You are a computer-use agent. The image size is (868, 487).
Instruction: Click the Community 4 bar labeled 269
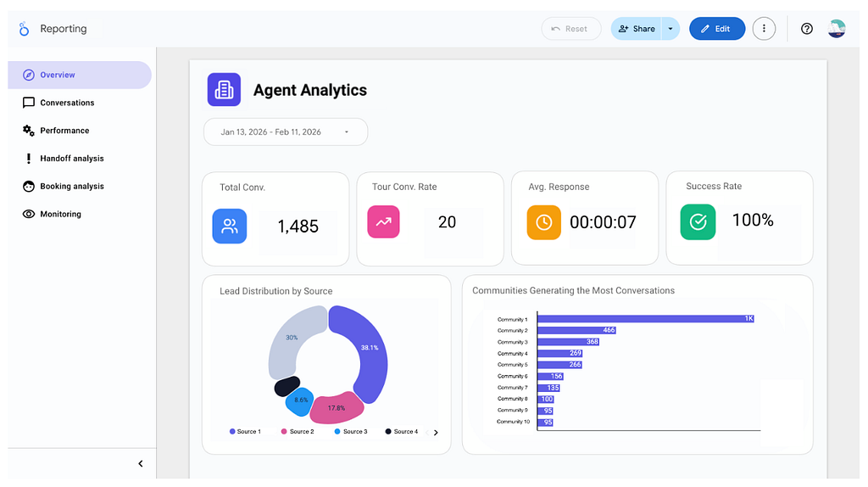[x=559, y=354]
